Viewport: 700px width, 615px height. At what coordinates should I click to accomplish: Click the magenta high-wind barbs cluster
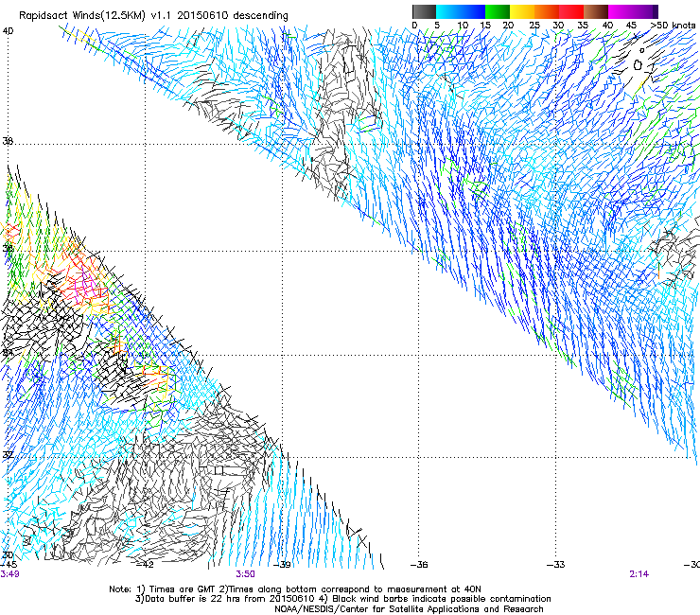[x=86, y=286]
